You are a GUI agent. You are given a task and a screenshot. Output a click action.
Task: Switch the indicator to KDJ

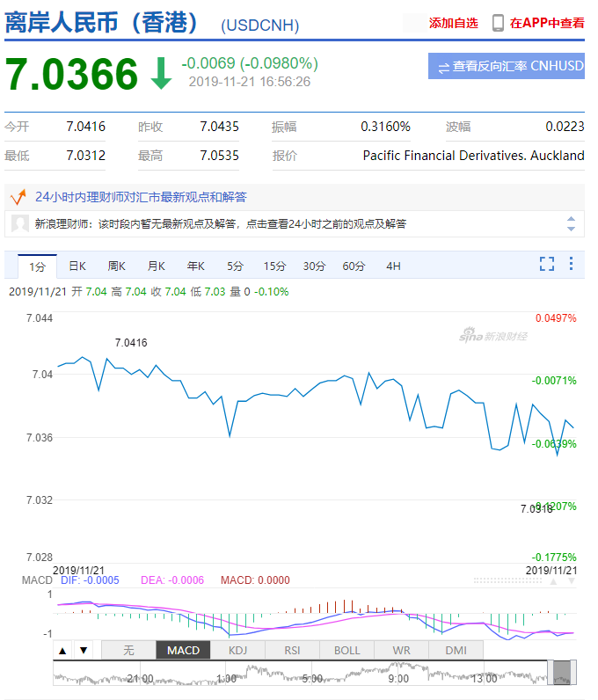point(237,651)
